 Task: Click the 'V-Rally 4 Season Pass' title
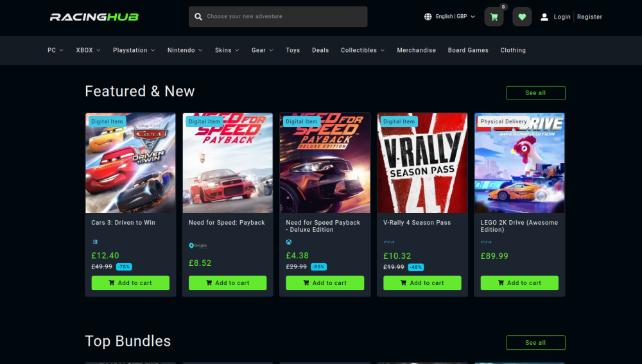(x=417, y=223)
